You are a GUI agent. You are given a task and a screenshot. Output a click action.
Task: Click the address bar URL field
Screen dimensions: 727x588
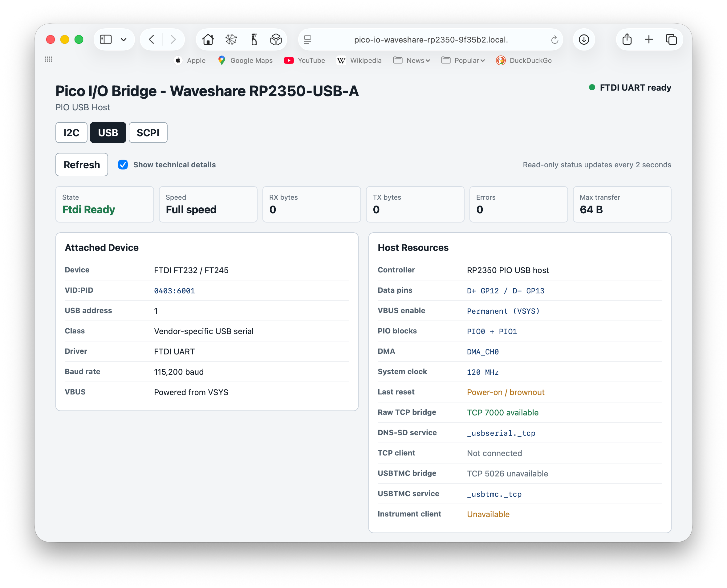coord(431,40)
